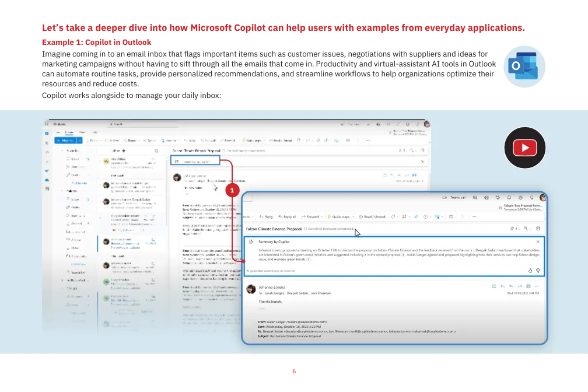Open the more options ellipsis in the callout toolbar
The image size is (588, 392).
(474, 217)
